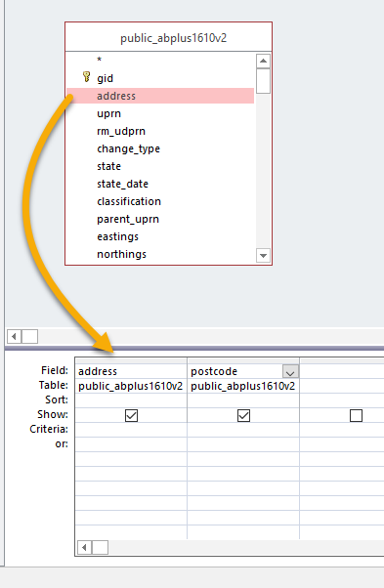Click column selector bar above postcode
The width and height of the screenshot is (384, 588).
pyautogui.click(x=243, y=360)
